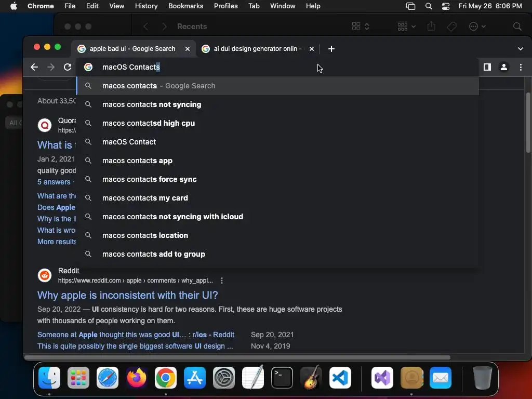Viewport: 532px width, 399px height.
Task: Open the Contacts app from the Dock
Action: [411, 378]
